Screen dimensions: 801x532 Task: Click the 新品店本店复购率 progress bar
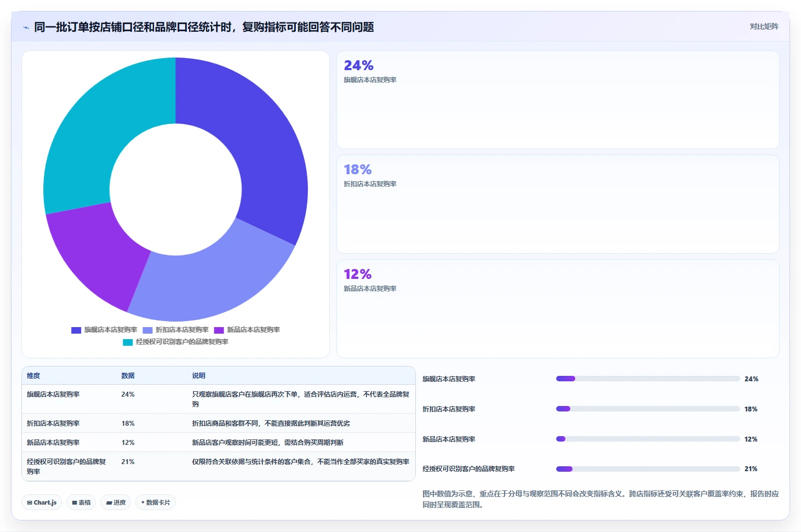(648, 439)
